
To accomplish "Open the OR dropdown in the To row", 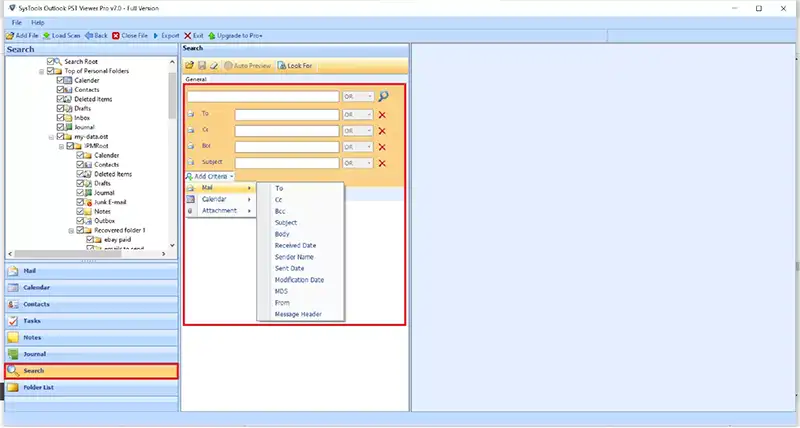I will (358, 115).
